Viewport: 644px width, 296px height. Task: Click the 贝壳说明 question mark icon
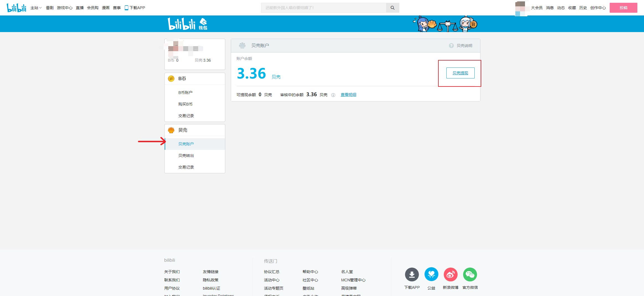[x=451, y=46]
